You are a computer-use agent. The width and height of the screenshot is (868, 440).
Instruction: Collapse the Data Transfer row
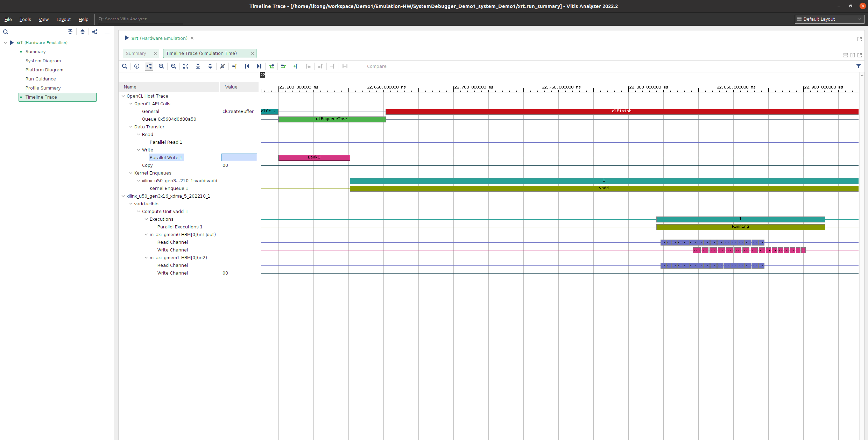131,127
